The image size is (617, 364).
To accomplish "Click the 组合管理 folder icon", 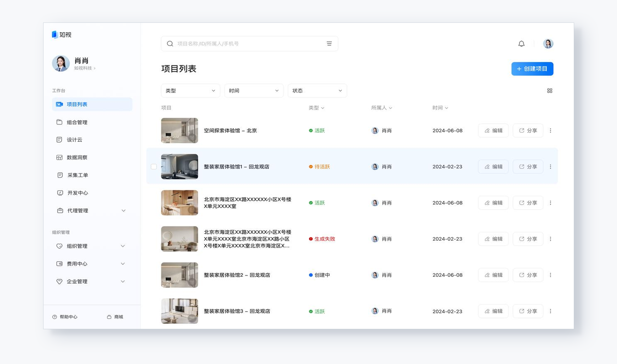I will click(59, 122).
